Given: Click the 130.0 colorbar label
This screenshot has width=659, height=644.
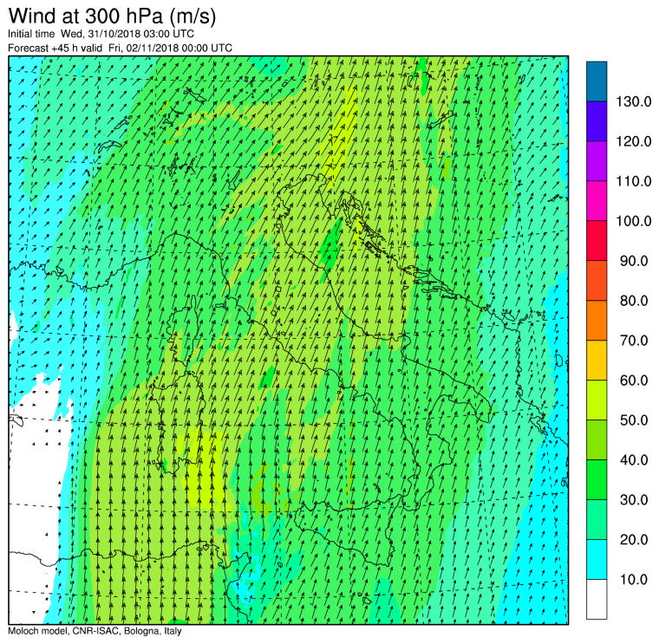Looking at the screenshot, I should coord(633,101).
